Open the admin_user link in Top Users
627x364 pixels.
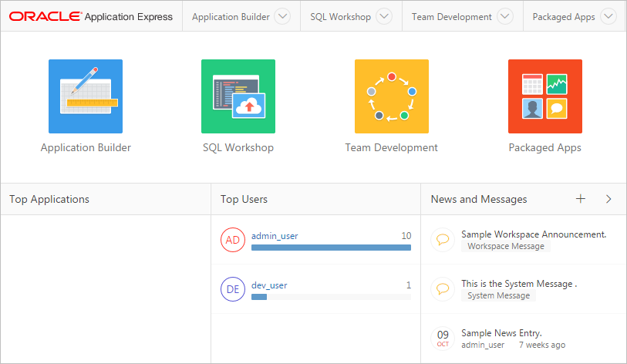pos(275,236)
